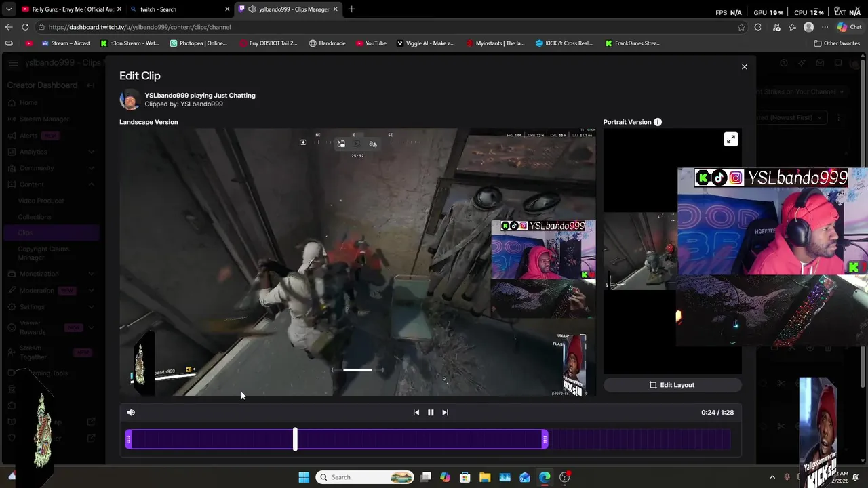Open Video Producer in the sidebar

click(41, 201)
